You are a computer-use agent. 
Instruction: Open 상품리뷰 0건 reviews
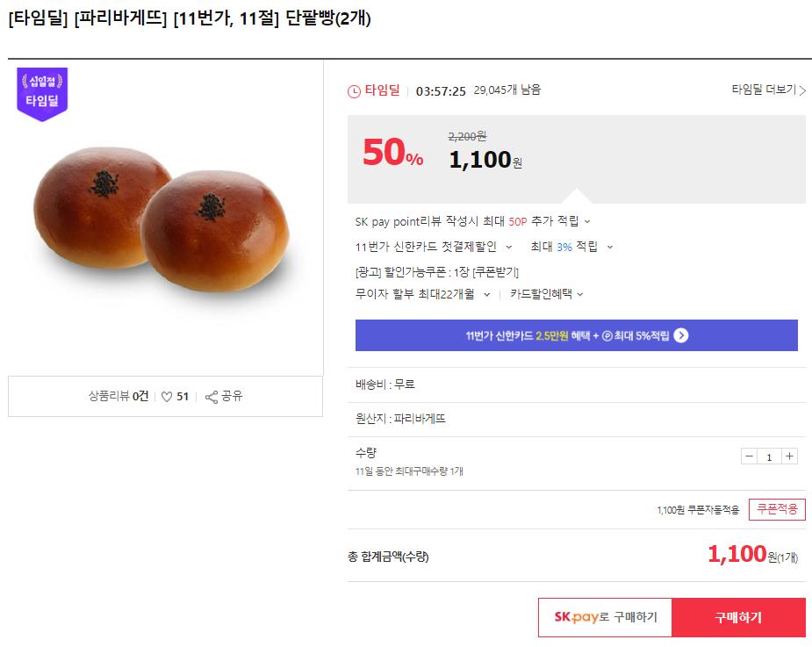pos(119,397)
